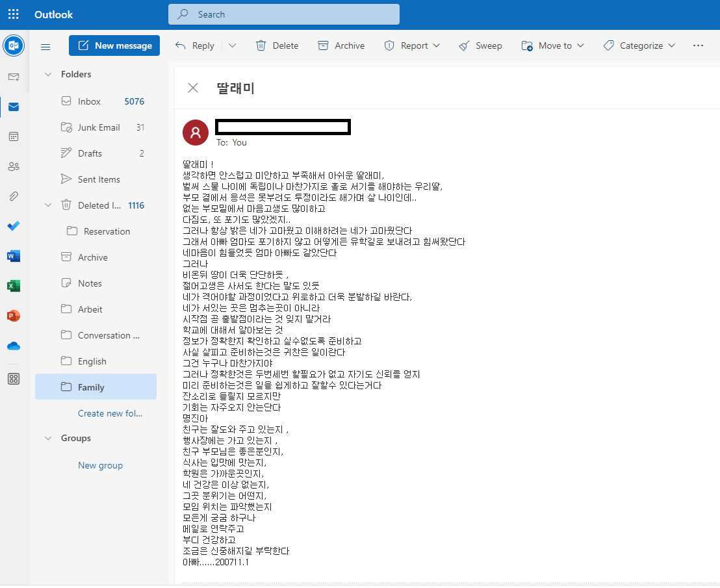
Task: Open new mail icon in left rail
Action: tap(14, 77)
